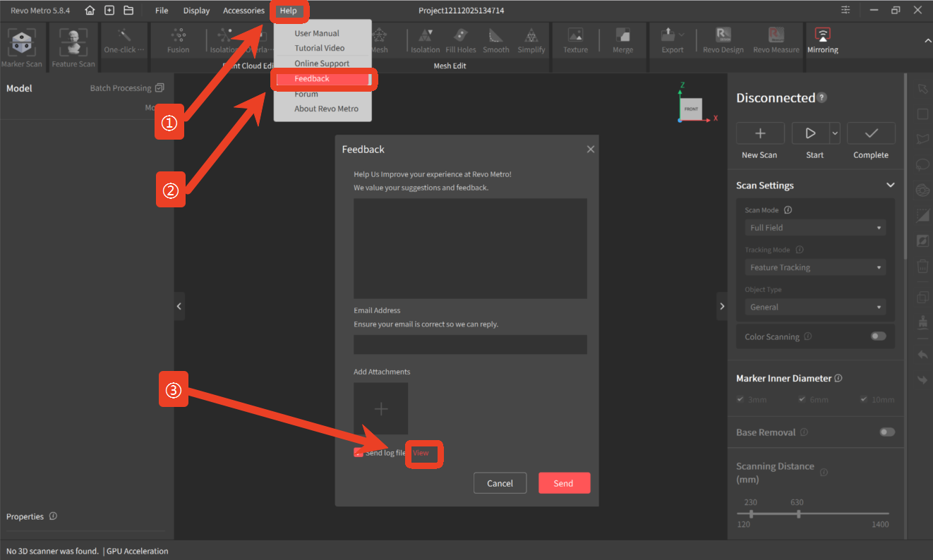Click the View log file link
The height and width of the screenshot is (560, 933).
[421, 453]
